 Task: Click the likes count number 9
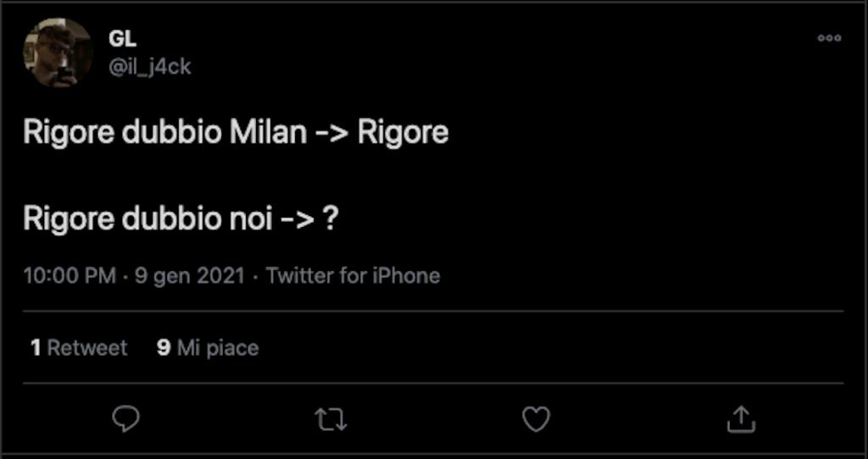click(x=164, y=347)
